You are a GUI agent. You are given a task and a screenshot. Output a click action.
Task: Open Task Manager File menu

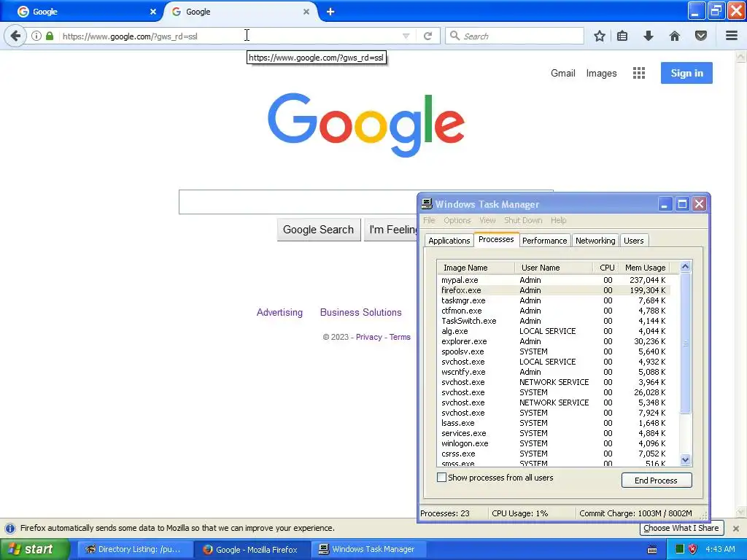click(x=429, y=220)
